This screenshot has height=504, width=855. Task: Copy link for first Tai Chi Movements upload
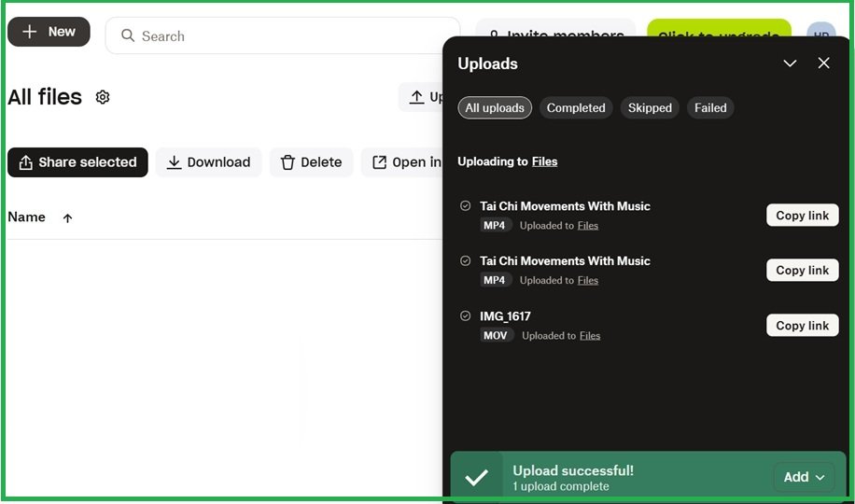(802, 215)
